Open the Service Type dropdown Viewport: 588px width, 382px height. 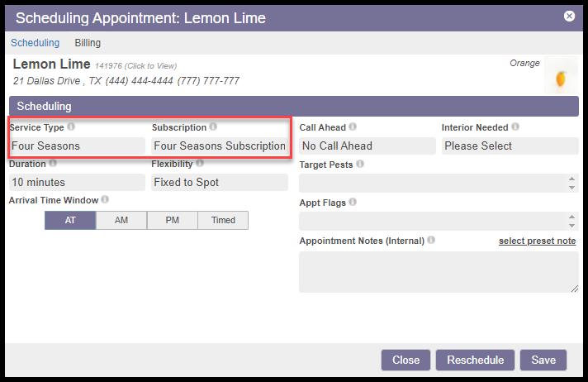(77, 146)
